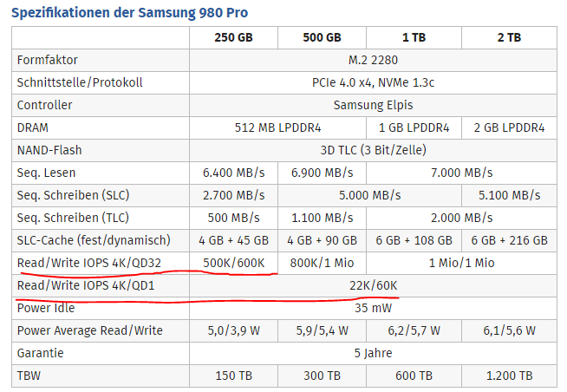Click the heading Spezifikationen der Samsung 980 Pro
The width and height of the screenshot is (567, 392).
(x=129, y=13)
